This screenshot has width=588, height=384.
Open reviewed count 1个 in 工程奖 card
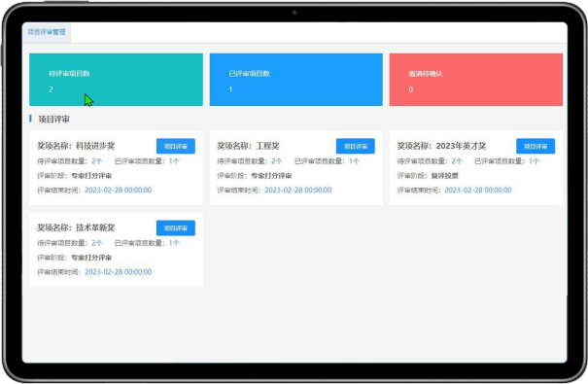pos(354,161)
